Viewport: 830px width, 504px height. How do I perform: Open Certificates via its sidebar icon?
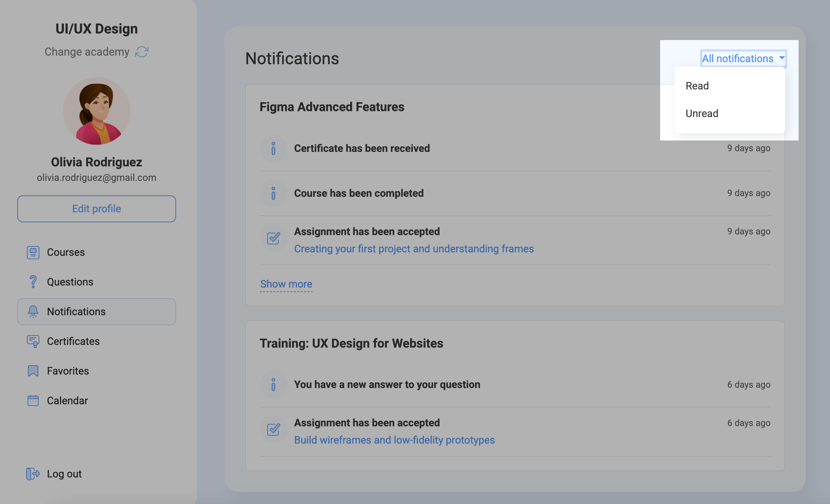(33, 341)
